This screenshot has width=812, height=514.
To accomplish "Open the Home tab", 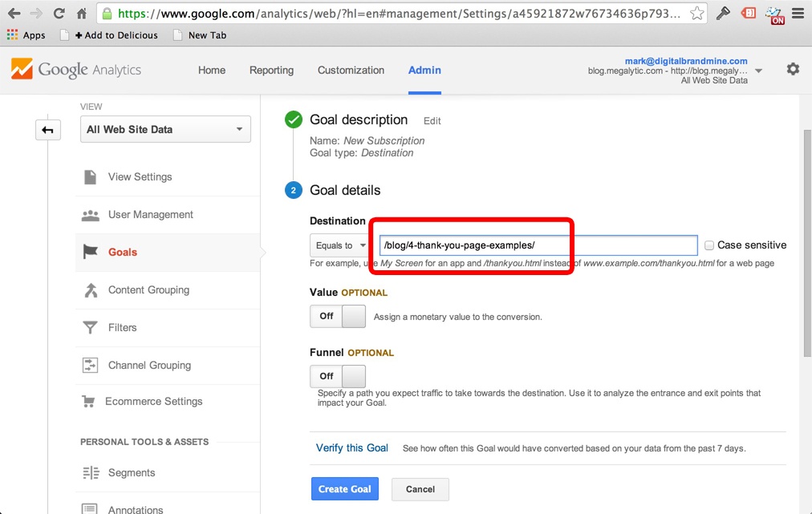I will tap(212, 71).
